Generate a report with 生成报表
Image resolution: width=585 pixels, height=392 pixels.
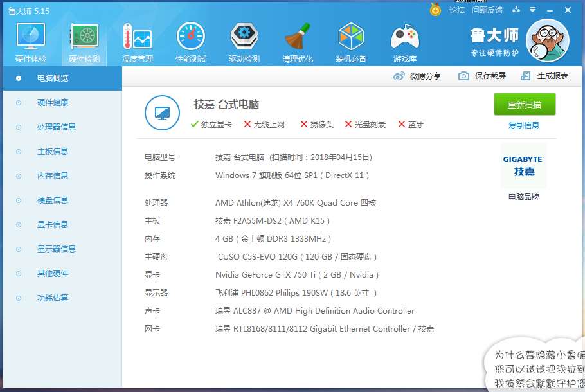(544, 76)
